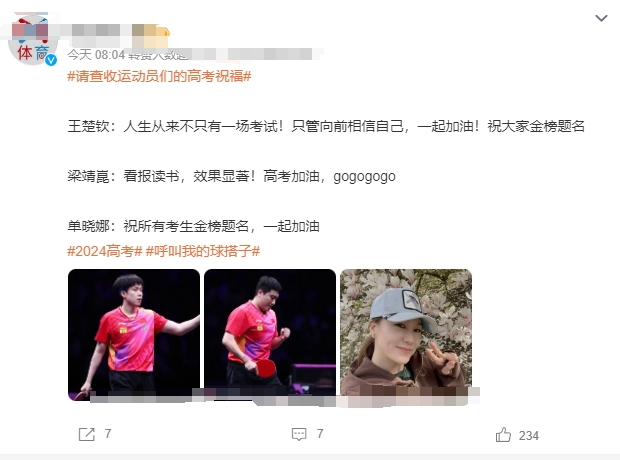Viewport: 620px width, 460px height.
Task: Click the post timestamp 今天 08:04
Action: coord(96,55)
